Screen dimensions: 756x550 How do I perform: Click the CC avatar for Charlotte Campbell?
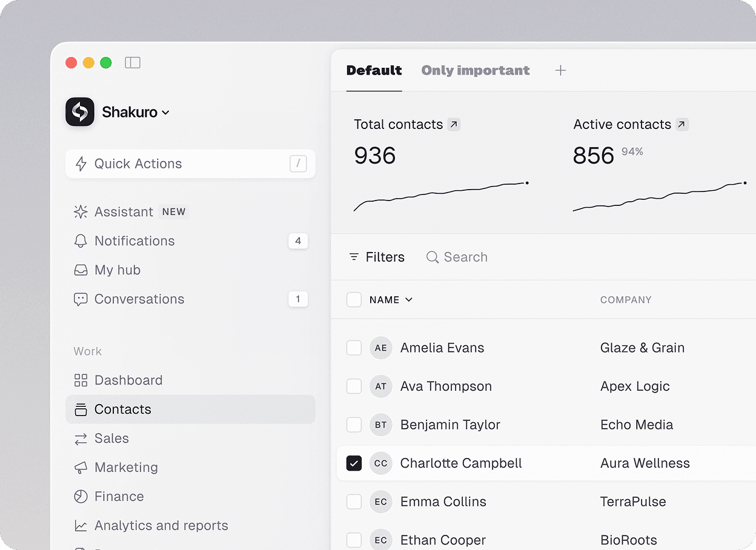click(381, 463)
